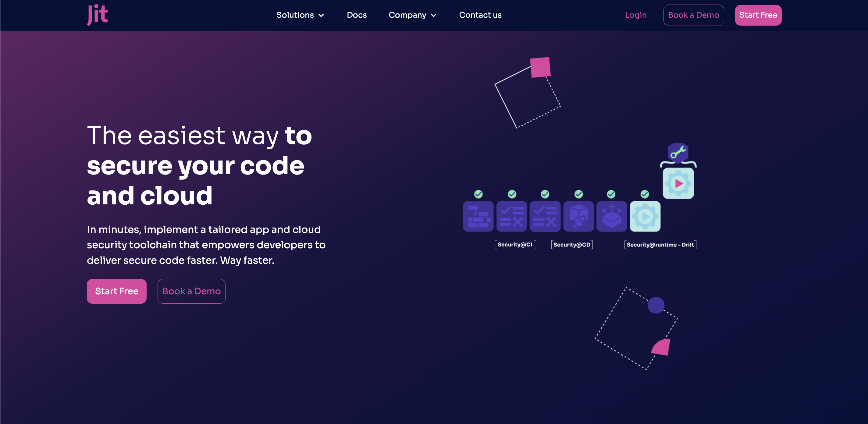Screen dimensions: 868x424
Task: Click the pink square decorative shape
Action: coord(540,67)
